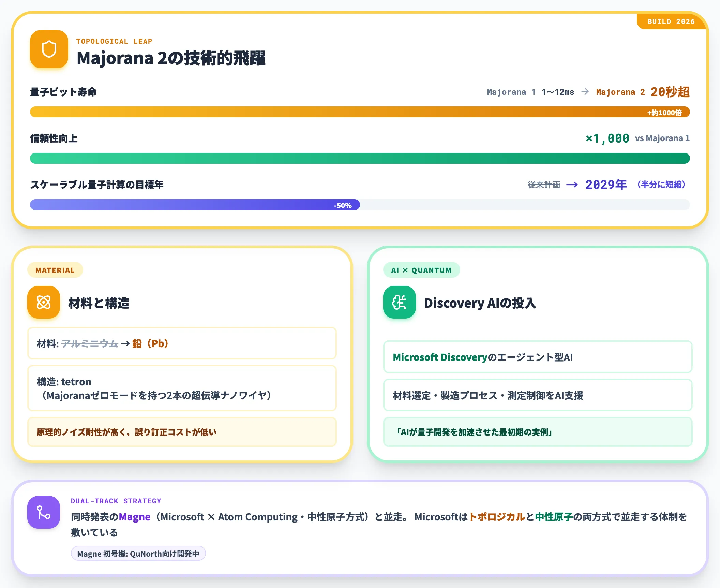
Task: Click the Discovery AIの投入 heading
Action: 480,303
